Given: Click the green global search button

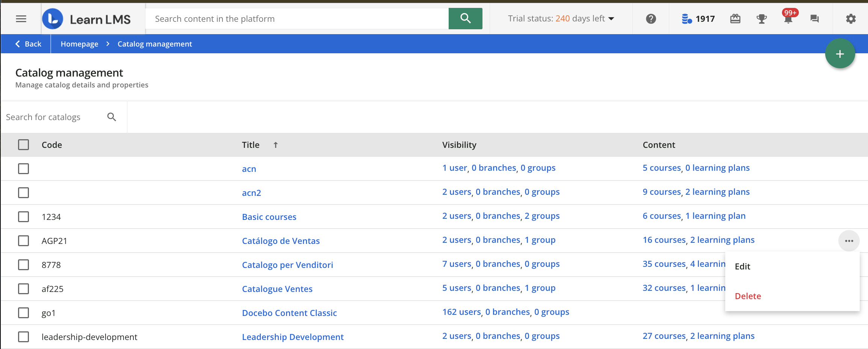Looking at the screenshot, I should 465,19.
